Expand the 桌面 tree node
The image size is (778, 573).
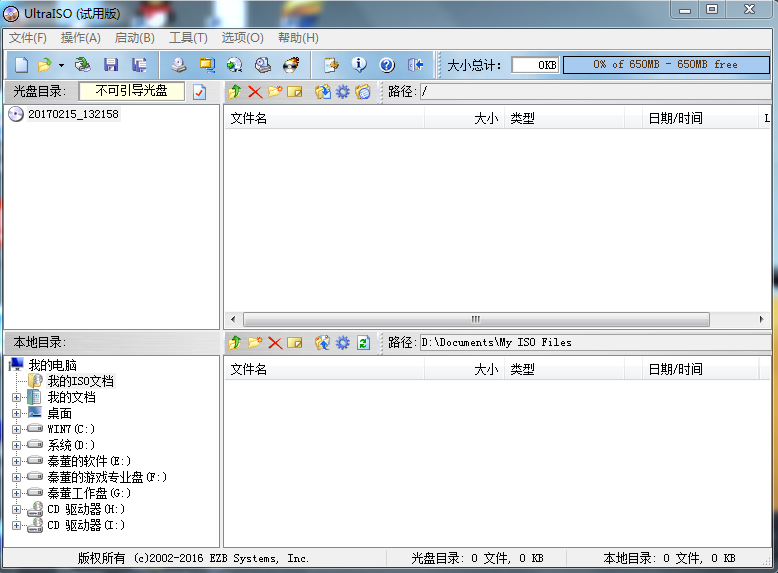click(x=16, y=413)
